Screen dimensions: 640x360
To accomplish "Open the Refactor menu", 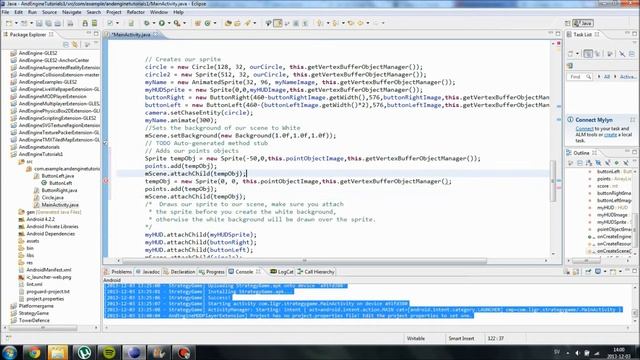I will pos(136,12).
